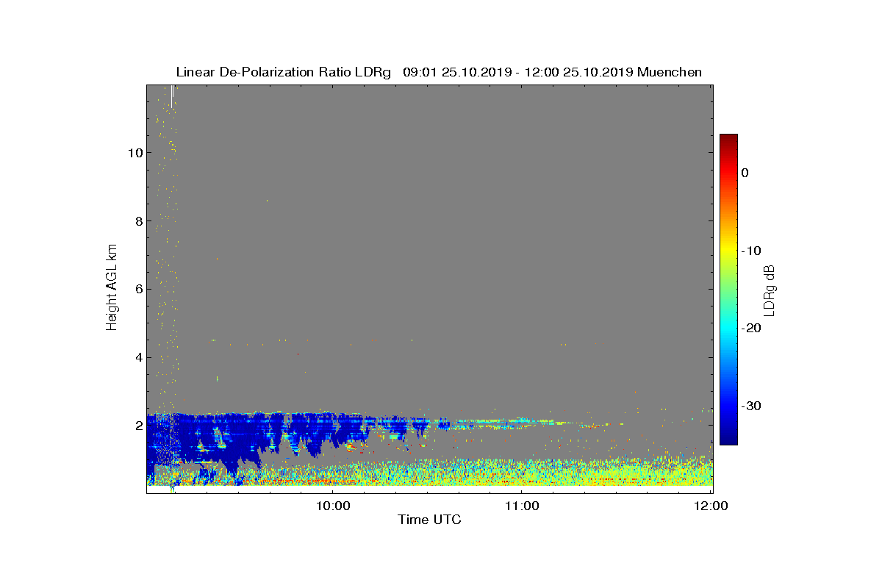Click the "LDRg dB" colorbar label

coord(769,290)
